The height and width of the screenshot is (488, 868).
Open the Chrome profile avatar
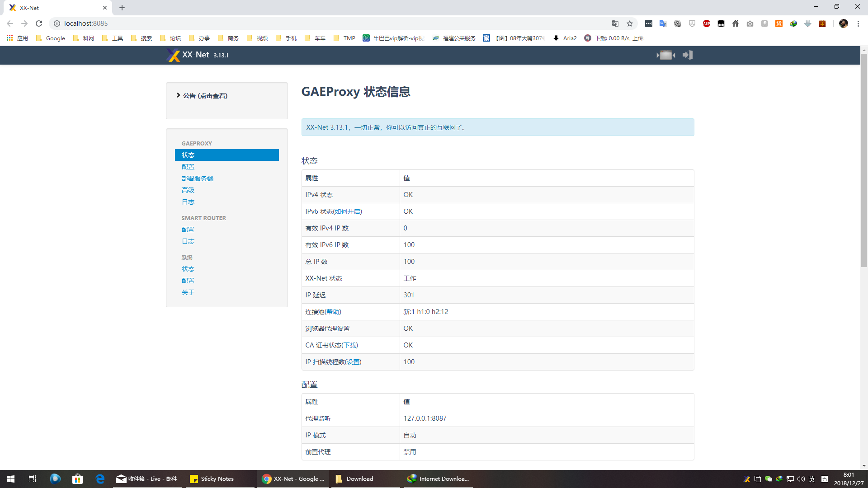tap(844, 23)
